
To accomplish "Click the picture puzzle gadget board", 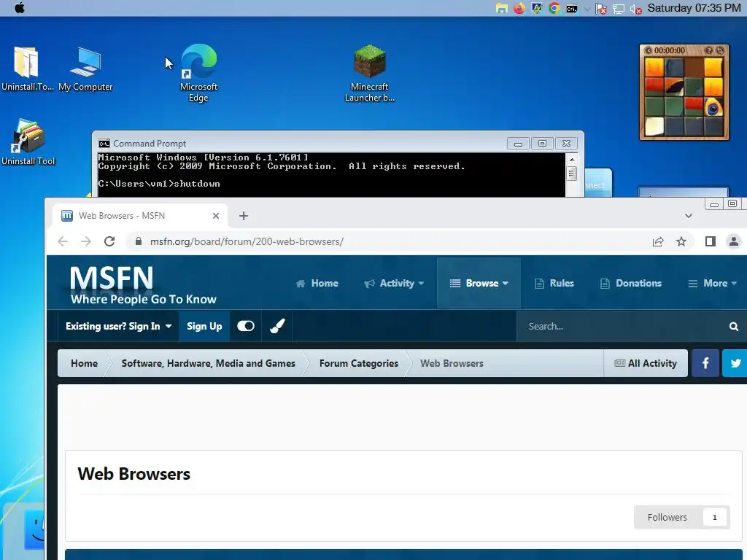I will (684, 97).
